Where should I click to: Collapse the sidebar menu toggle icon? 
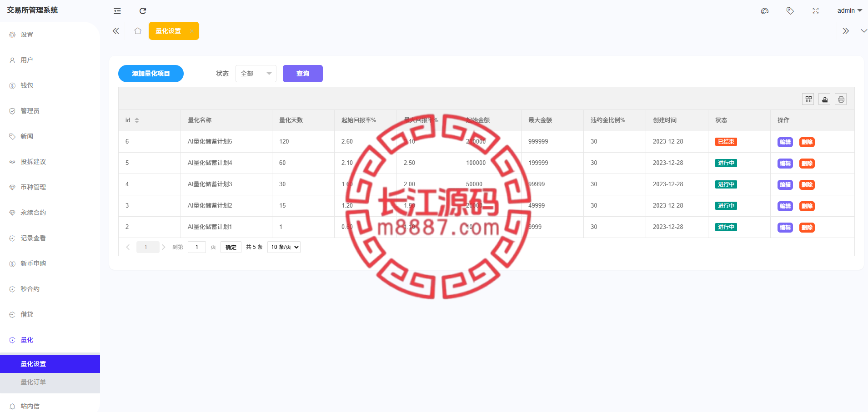(117, 11)
